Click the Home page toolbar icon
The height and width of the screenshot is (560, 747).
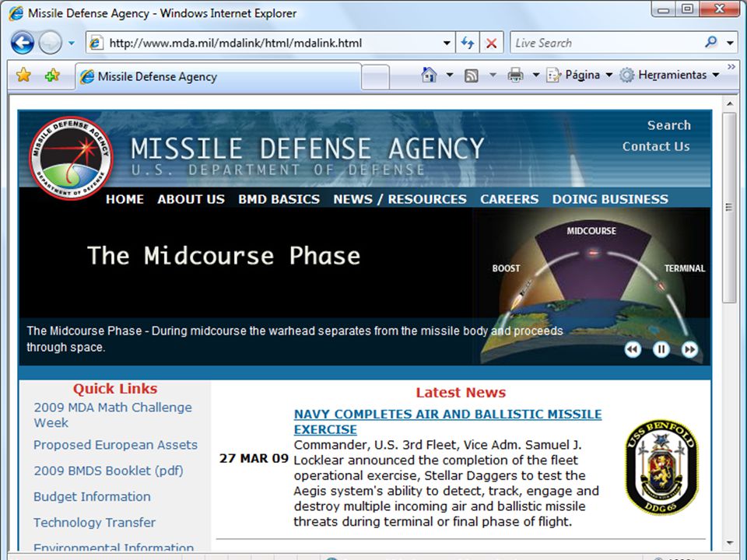pos(429,75)
